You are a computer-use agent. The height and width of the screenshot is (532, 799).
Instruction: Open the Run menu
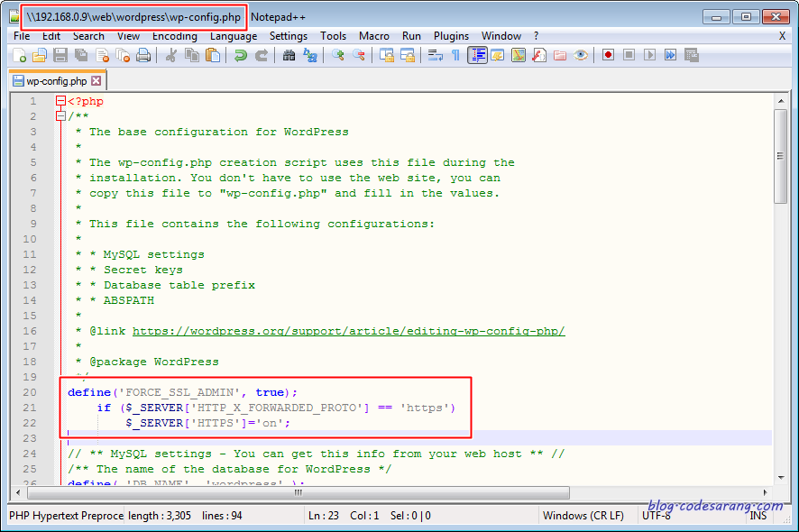click(x=411, y=36)
